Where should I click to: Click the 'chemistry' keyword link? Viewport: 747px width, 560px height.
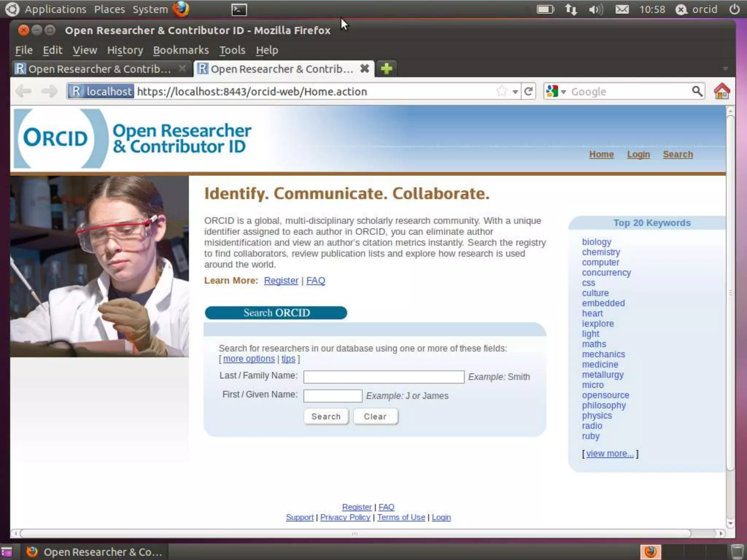(x=601, y=252)
